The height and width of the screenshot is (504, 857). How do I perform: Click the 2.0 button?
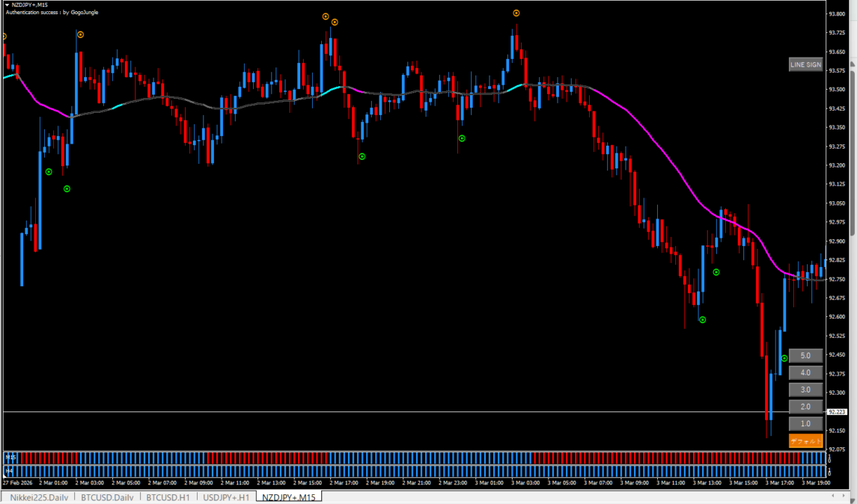(805, 407)
